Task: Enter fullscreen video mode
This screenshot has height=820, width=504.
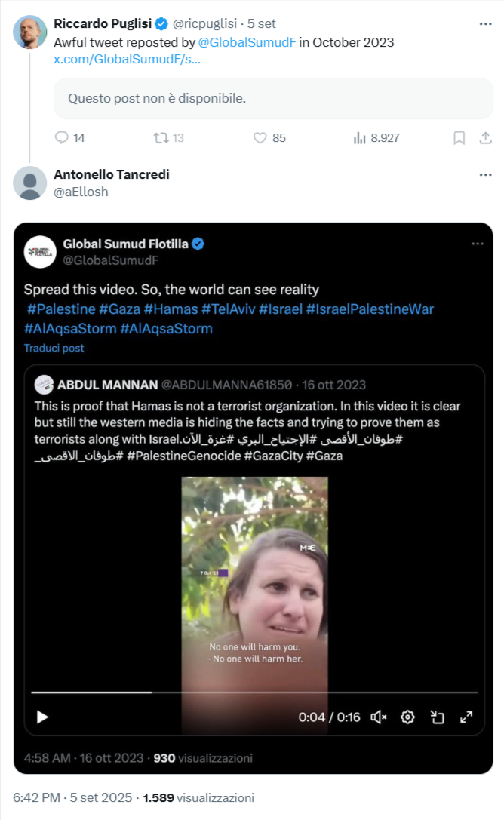Action: click(466, 717)
